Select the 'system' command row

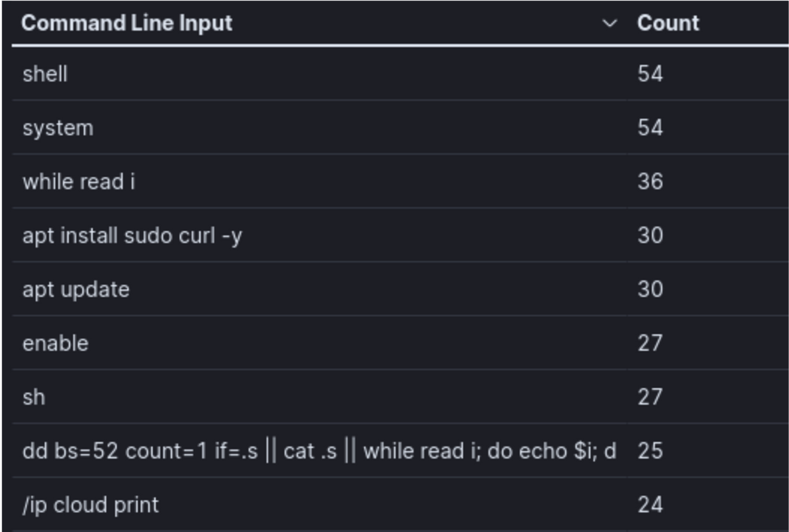(x=58, y=128)
